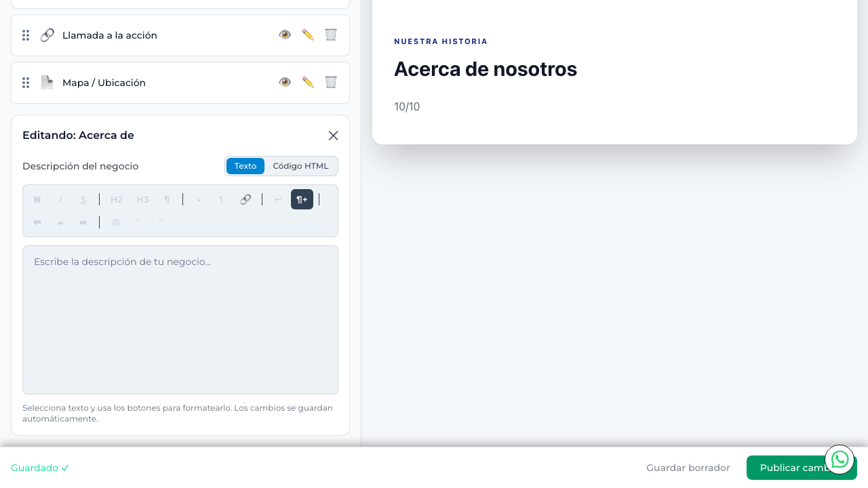Insert a line break with return arrow
Screen dimensions: 868x488
click(x=278, y=199)
